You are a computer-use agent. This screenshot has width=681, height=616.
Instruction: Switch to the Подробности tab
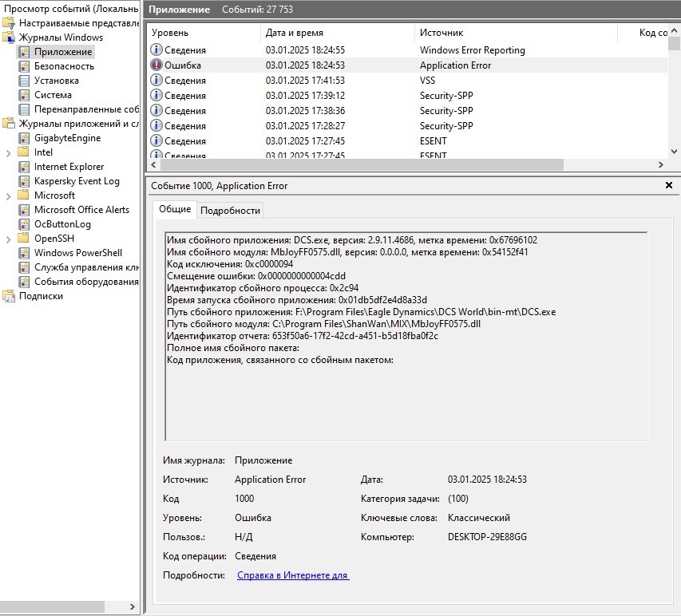point(230,211)
